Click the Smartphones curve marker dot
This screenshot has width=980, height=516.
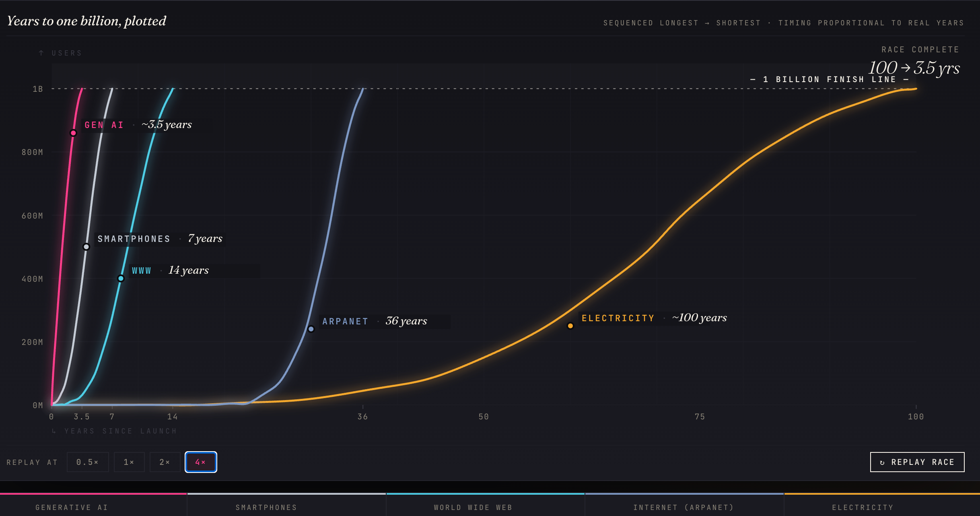click(86, 247)
